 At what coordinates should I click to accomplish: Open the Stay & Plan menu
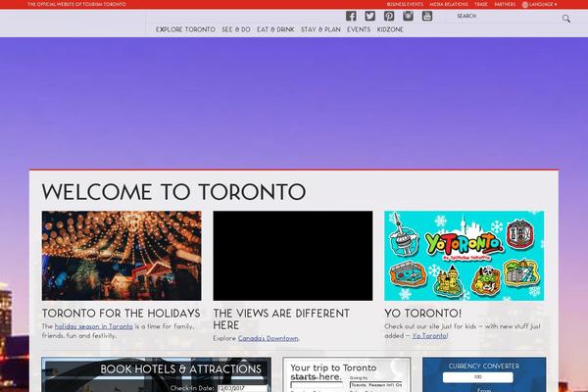[x=320, y=29]
